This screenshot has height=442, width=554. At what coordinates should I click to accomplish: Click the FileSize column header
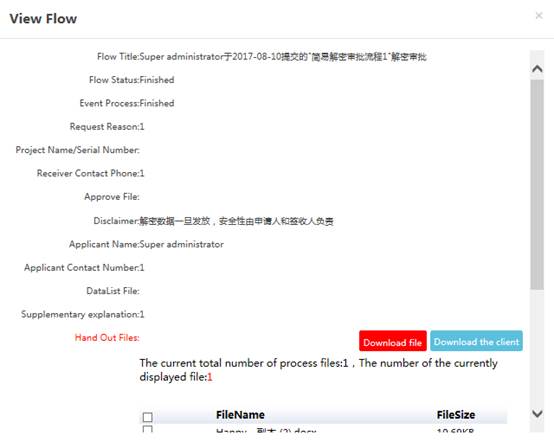tap(456, 415)
